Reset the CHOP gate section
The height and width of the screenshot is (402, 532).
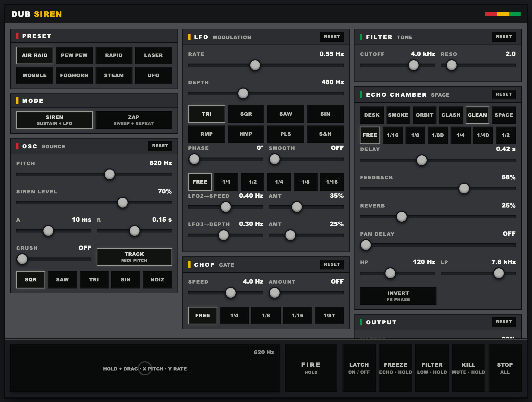tap(332, 264)
